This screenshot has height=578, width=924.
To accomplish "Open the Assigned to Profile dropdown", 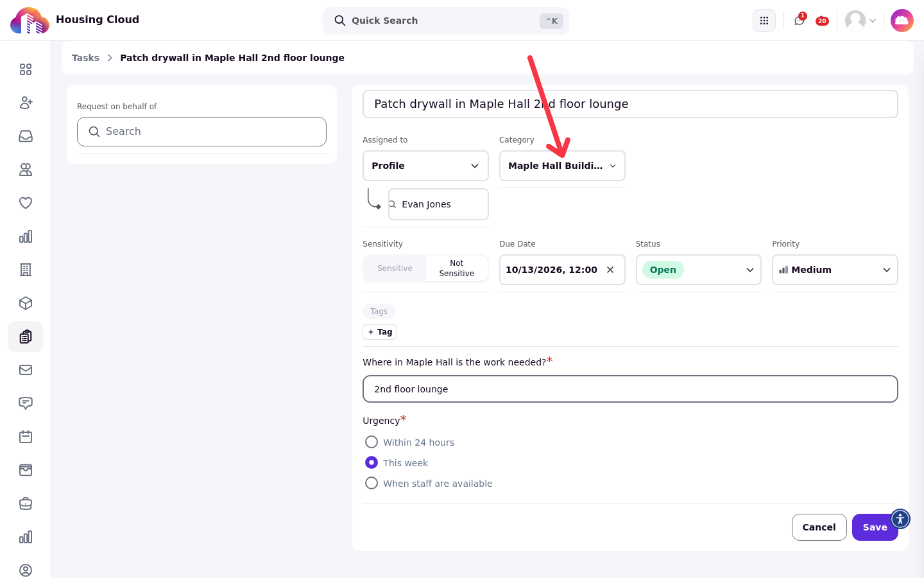I will click(425, 166).
